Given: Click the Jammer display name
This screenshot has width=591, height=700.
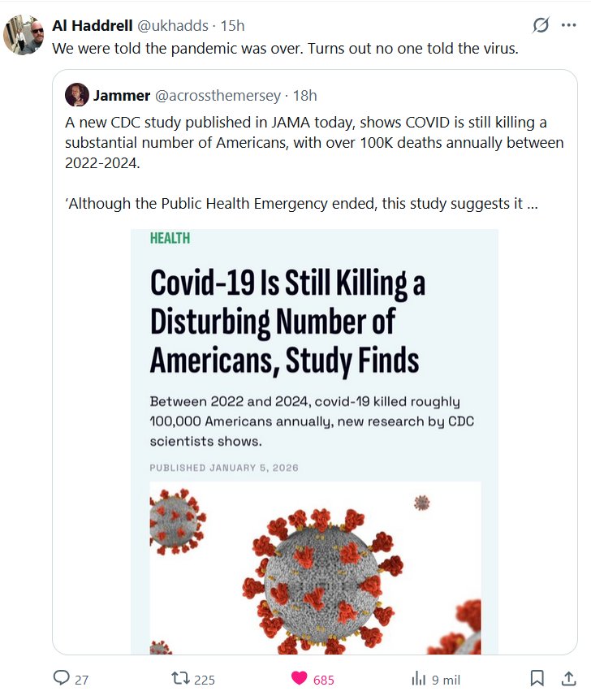Looking at the screenshot, I should pyautogui.click(x=121, y=95).
